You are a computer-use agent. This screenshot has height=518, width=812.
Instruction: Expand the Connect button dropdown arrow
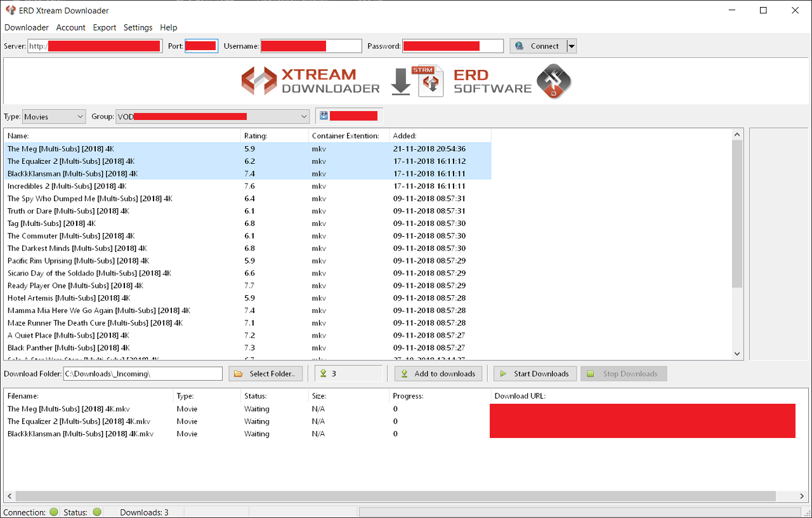pyautogui.click(x=572, y=46)
